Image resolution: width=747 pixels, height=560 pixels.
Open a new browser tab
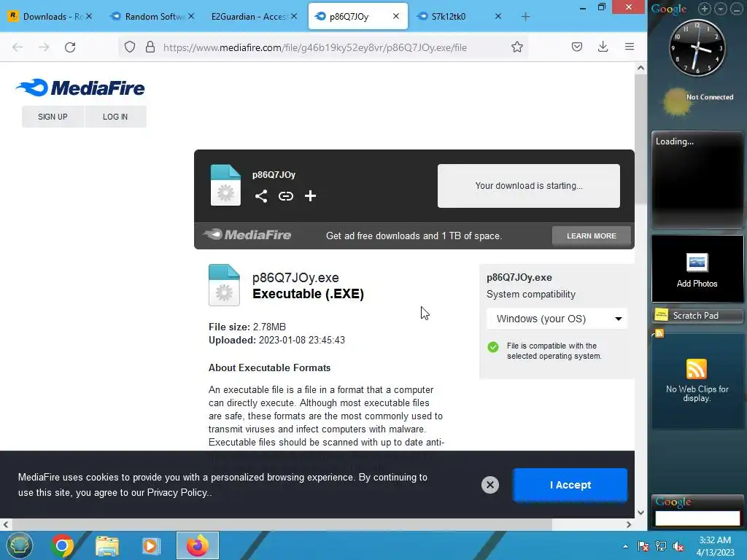[x=525, y=17]
